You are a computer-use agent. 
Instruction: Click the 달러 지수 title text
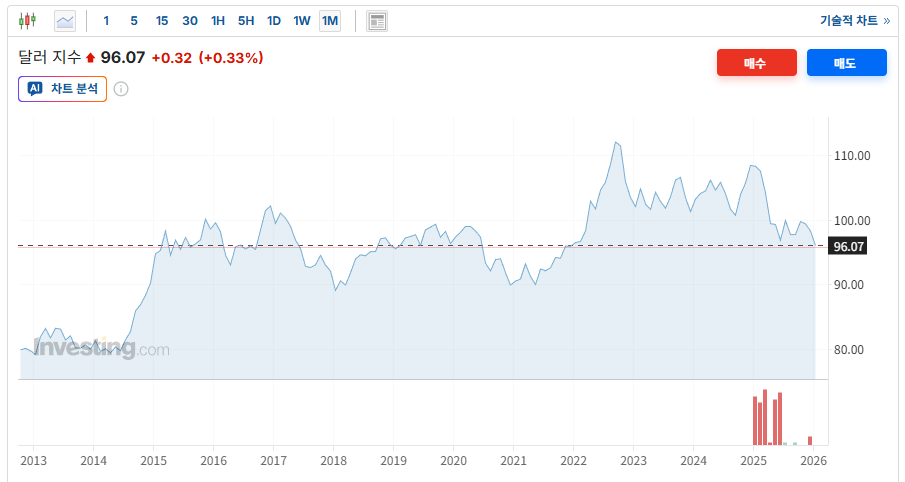tap(50, 57)
